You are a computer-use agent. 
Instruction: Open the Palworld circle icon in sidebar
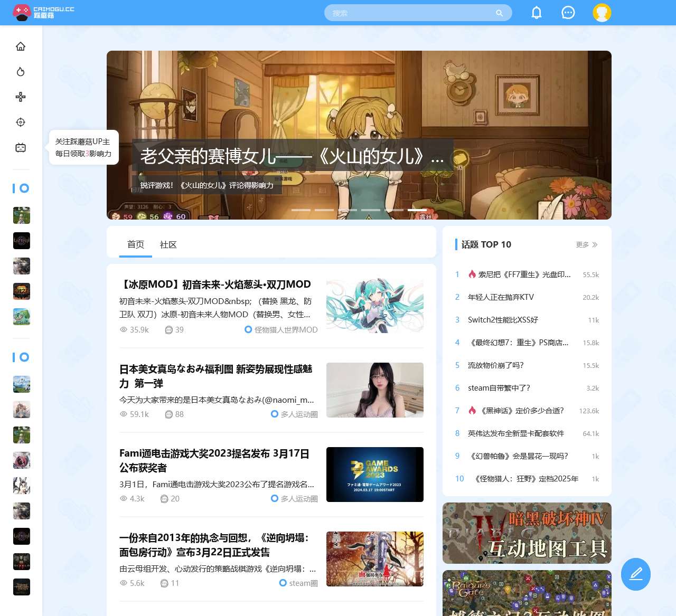pos(22,384)
